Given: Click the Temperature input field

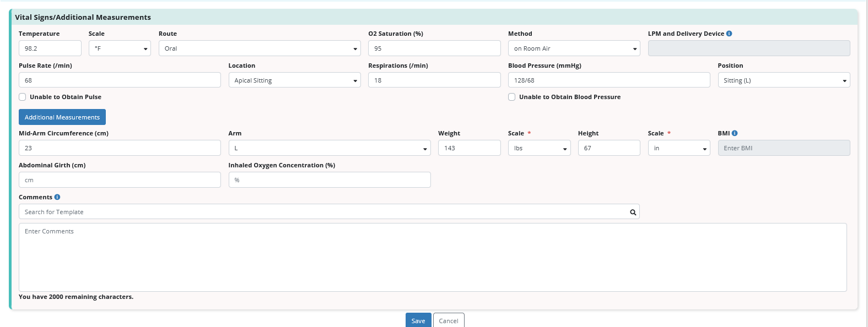Looking at the screenshot, I should click(50, 48).
